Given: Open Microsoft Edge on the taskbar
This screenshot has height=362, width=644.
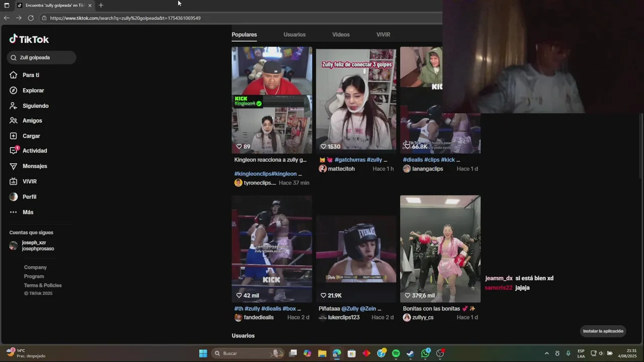Looking at the screenshot, I should click(x=337, y=353).
